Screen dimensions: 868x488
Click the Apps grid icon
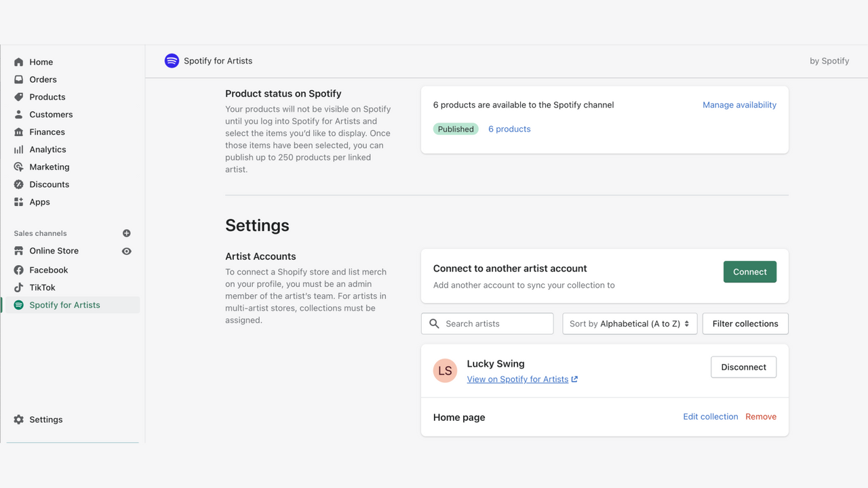[19, 202]
